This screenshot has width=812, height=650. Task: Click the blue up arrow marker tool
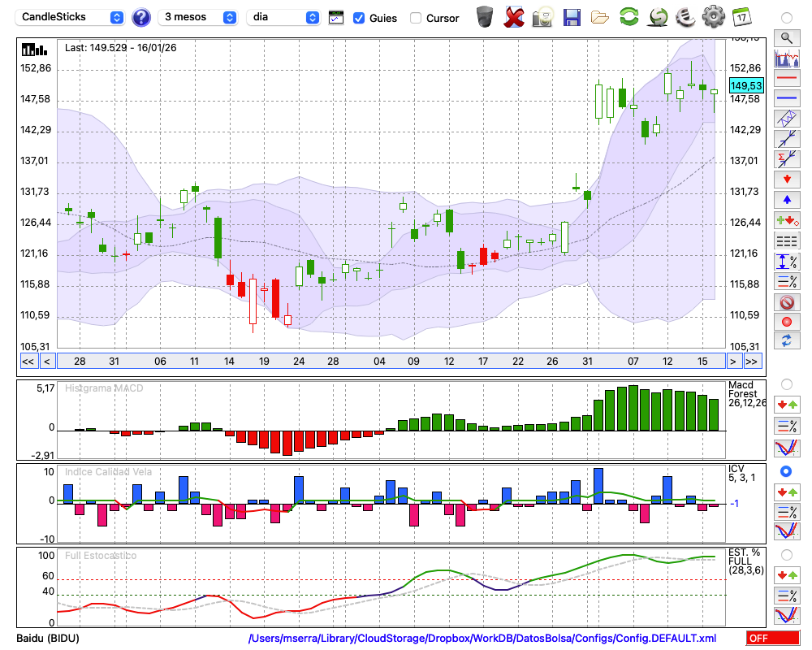(786, 199)
